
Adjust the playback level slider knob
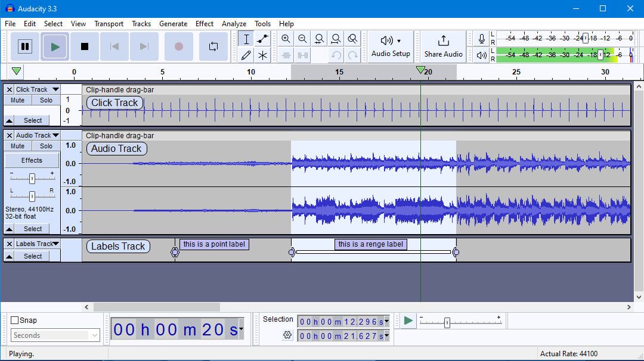[600, 55]
